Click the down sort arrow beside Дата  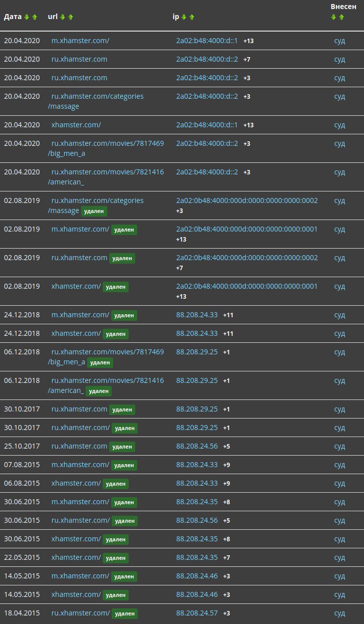27,17
